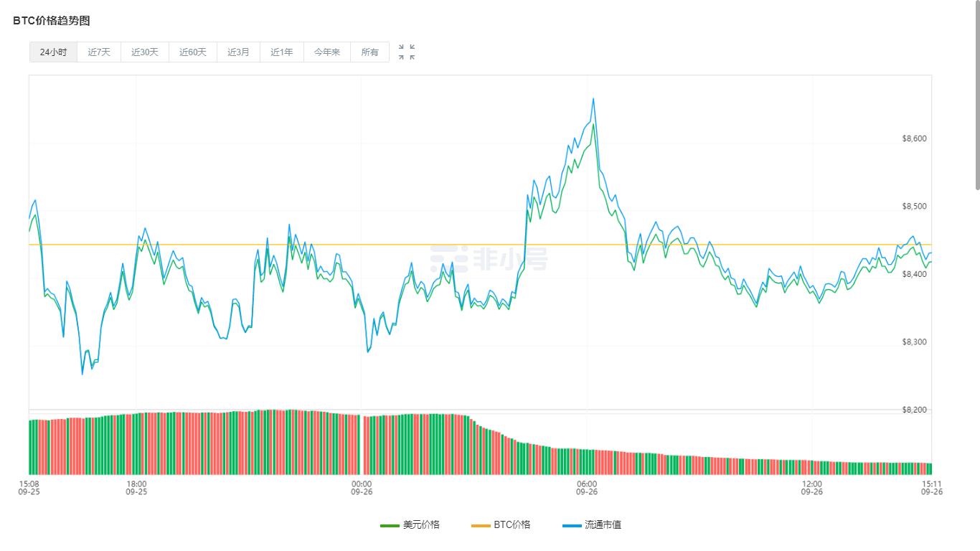This screenshot has width=980, height=551.
Task: Open the 近1年 price chart
Action: (x=281, y=52)
